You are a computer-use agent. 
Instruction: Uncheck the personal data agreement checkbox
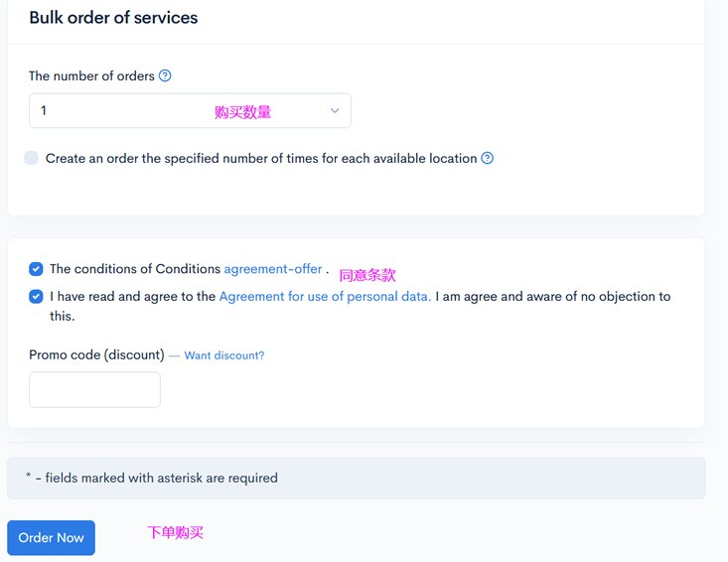36,296
